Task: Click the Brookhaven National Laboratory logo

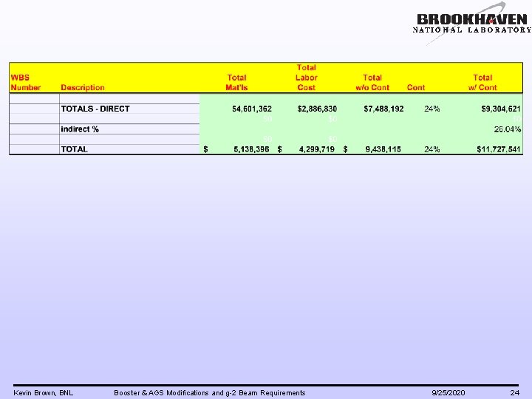Action: pyautogui.click(x=472, y=24)
